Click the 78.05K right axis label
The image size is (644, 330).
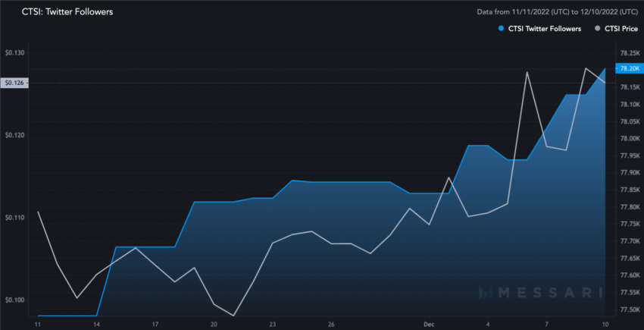click(629, 121)
